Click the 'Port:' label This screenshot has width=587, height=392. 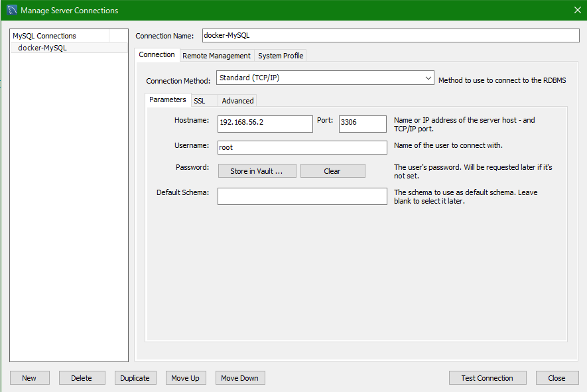click(325, 120)
